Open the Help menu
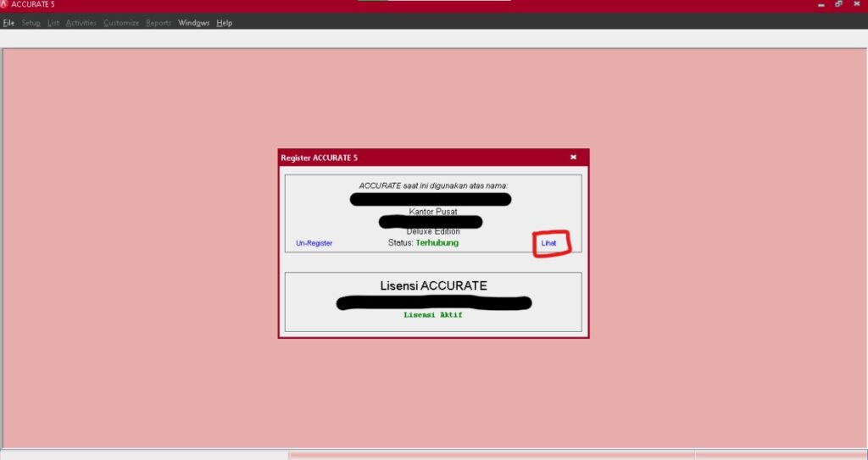 (x=224, y=23)
